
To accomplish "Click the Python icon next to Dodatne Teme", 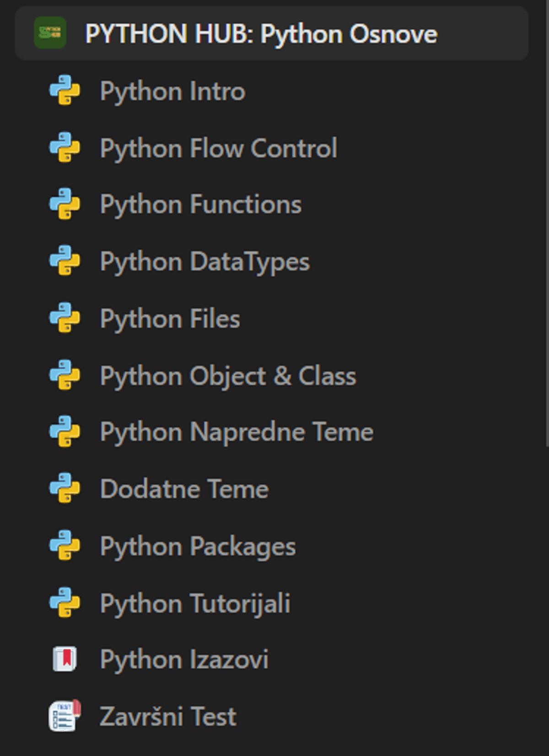I will pos(65,488).
